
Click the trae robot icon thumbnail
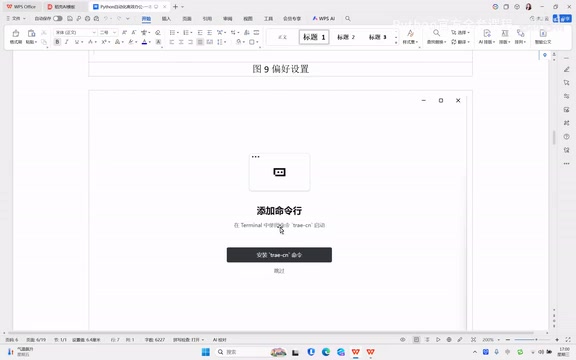(279, 172)
